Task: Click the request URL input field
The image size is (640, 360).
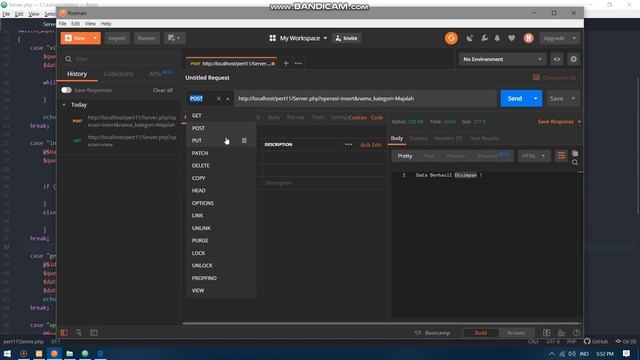Action: pos(365,98)
